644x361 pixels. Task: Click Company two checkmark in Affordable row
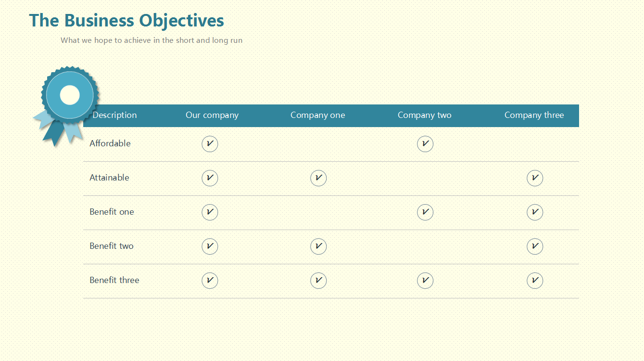[425, 144]
